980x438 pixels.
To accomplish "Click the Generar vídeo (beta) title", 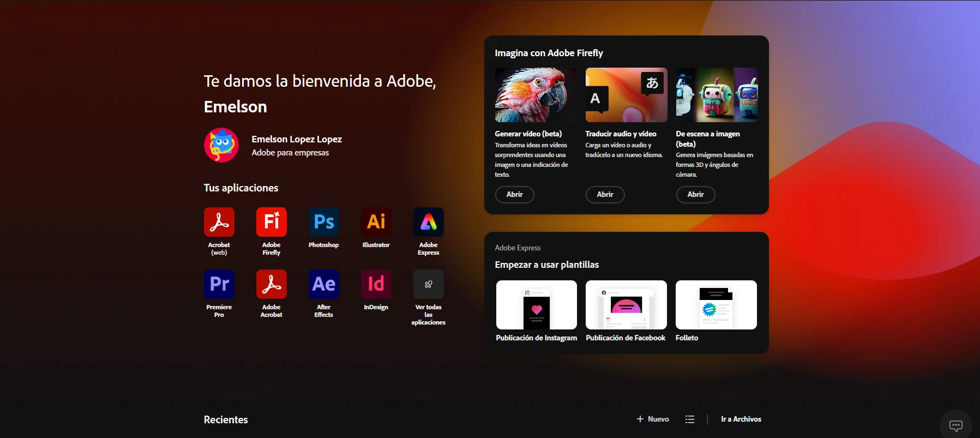I will tap(528, 134).
